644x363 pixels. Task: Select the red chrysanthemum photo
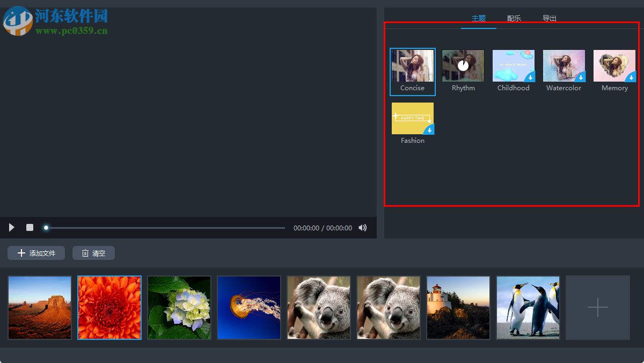pyautogui.click(x=109, y=308)
